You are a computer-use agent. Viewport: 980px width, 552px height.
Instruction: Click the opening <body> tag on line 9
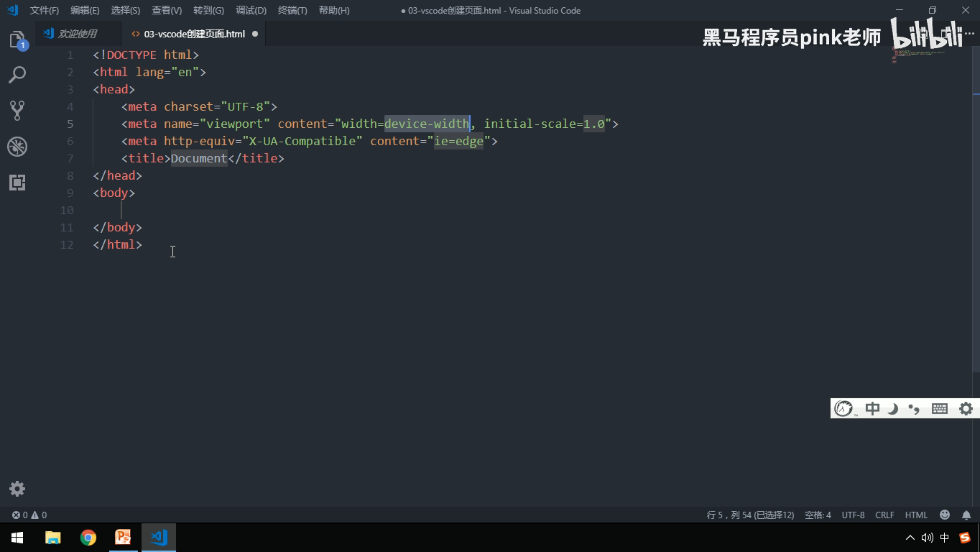coord(114,193)
